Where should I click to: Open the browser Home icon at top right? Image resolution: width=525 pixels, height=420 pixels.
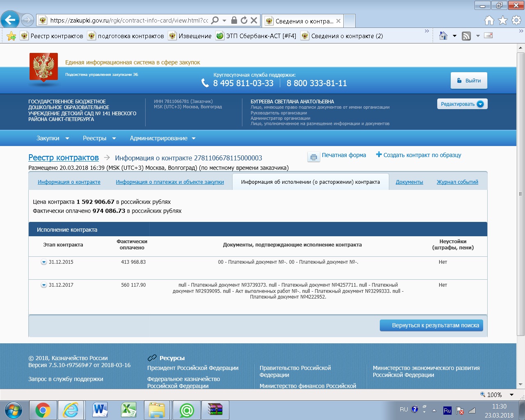489,20
